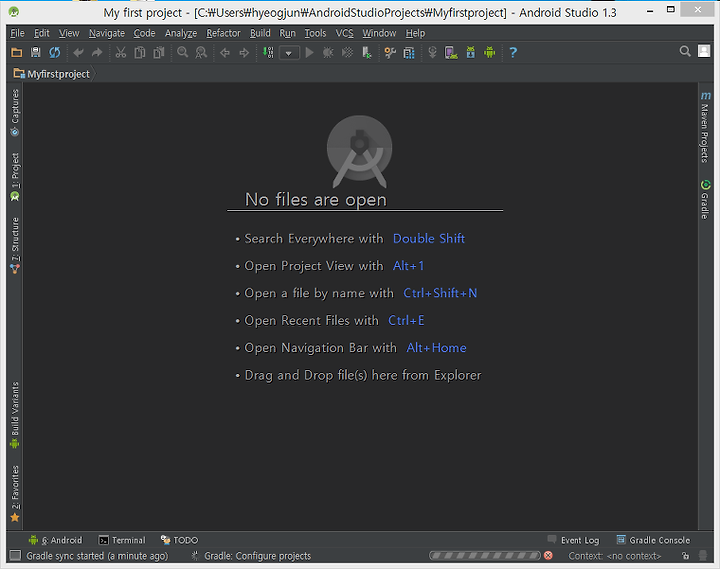Cut selection with the scissors icon
720x569 pixels.
[121, 52]
